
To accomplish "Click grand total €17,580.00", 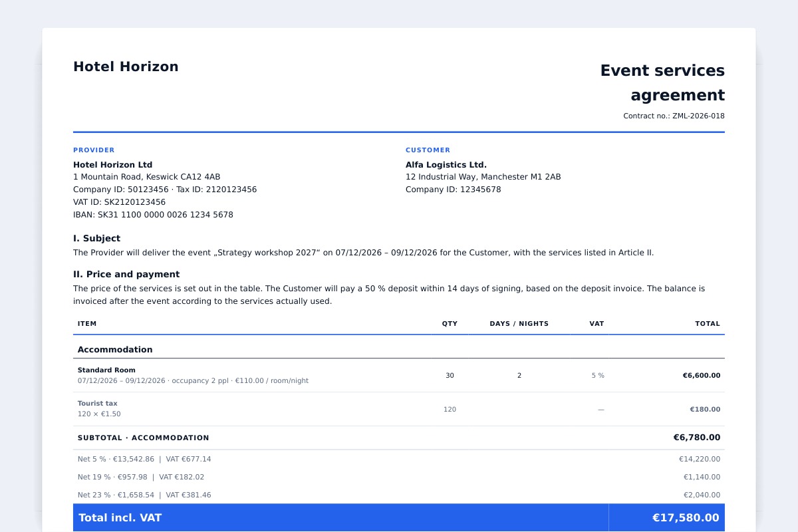I will [686, 518].
